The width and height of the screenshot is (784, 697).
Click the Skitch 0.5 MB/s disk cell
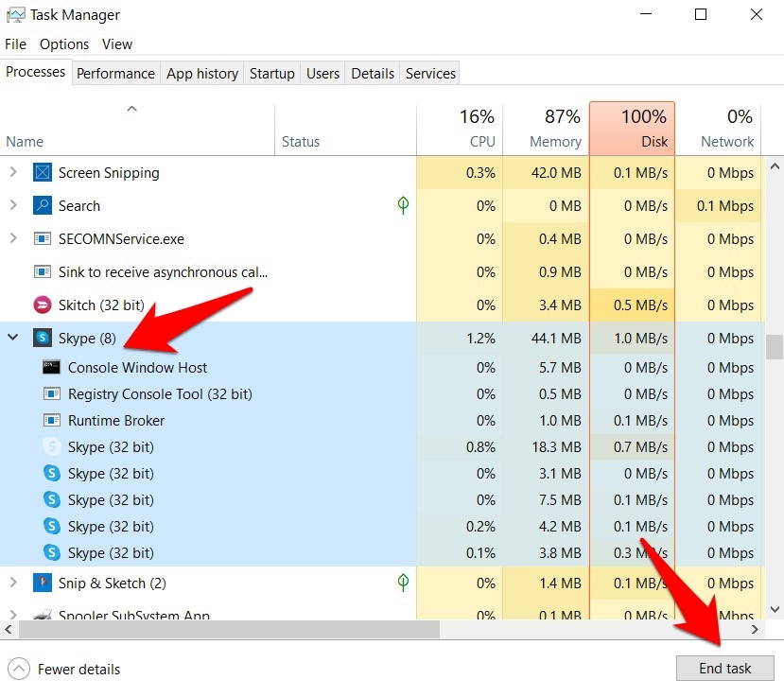pyautogui.click(x=632, y=305)
